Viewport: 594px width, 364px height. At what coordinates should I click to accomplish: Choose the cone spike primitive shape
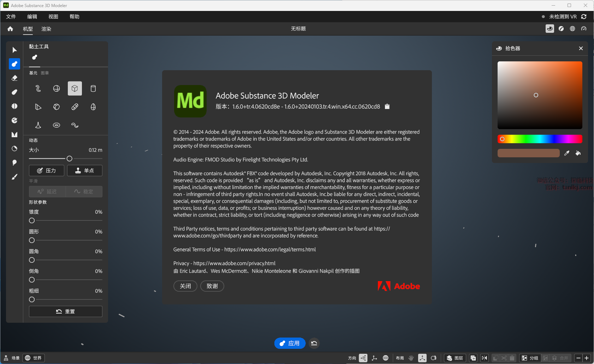pos(38,125)
